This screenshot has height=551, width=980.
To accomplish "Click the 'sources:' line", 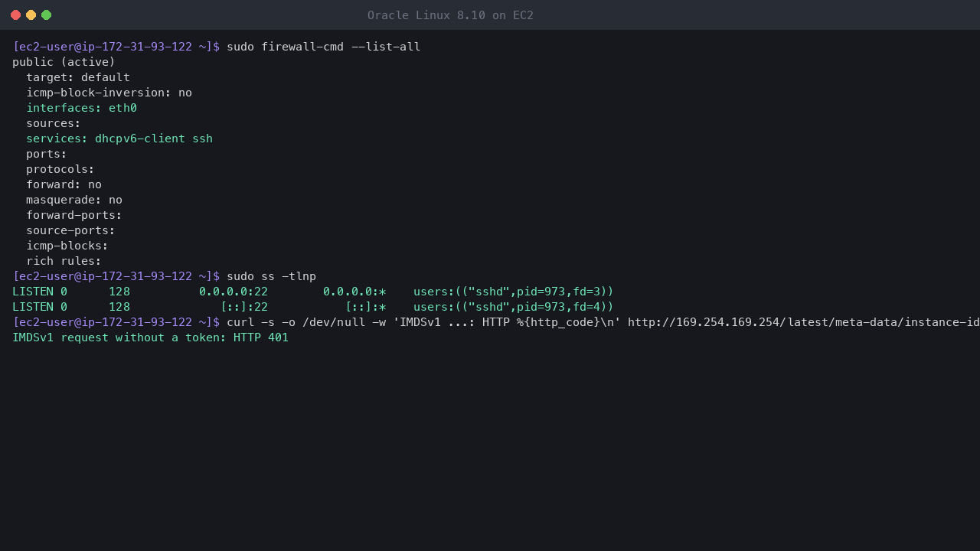I will click(x=54, y=123).
